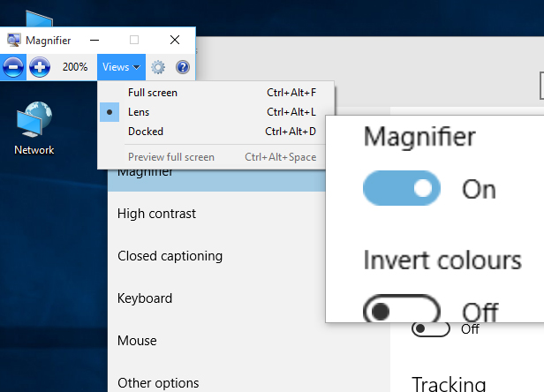Click the 200% zoom level text
The height and width of the screenshot is (392, 544).
(75, 67)
